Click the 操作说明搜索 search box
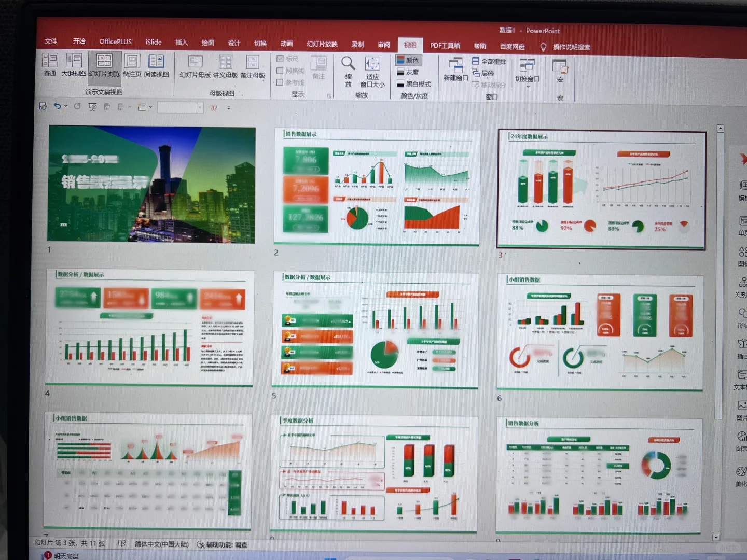Viewport: 747px width, 560px height. pyautogui.click(x=571, y=47)
